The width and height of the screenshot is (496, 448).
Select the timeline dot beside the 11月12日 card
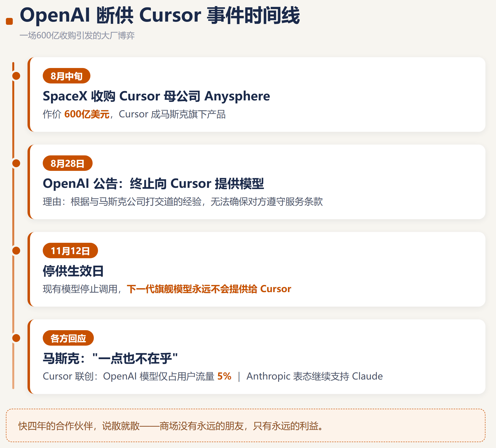16,251
